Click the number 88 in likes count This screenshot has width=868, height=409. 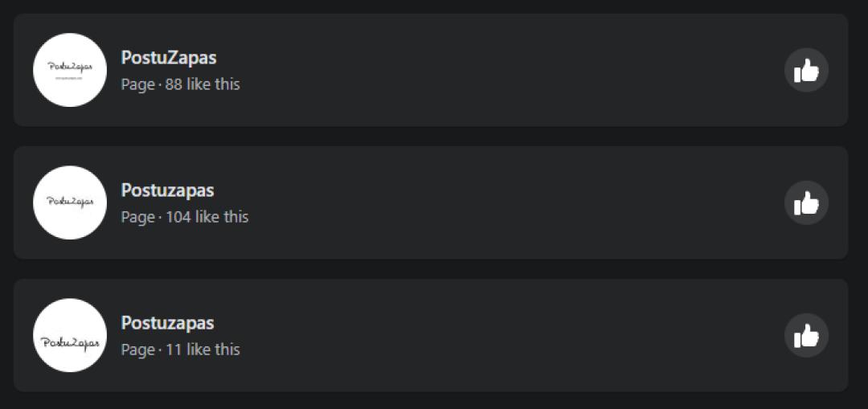pos(174,84)
